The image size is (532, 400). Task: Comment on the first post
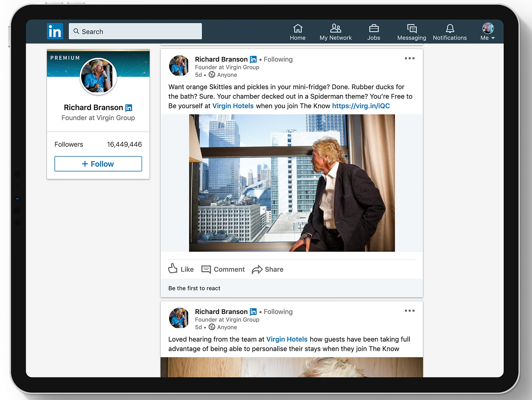pyautogui.click(x=223, y=269)
